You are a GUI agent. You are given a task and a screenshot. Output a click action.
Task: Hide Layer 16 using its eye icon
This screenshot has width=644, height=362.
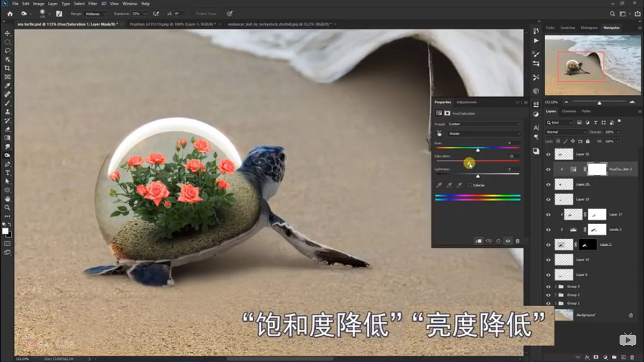click(548, 154)
